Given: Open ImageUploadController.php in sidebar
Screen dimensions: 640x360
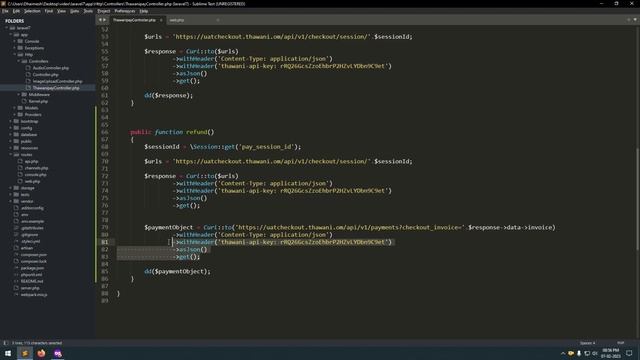Looking at the screenshot, I should click(x=58, y=81).
